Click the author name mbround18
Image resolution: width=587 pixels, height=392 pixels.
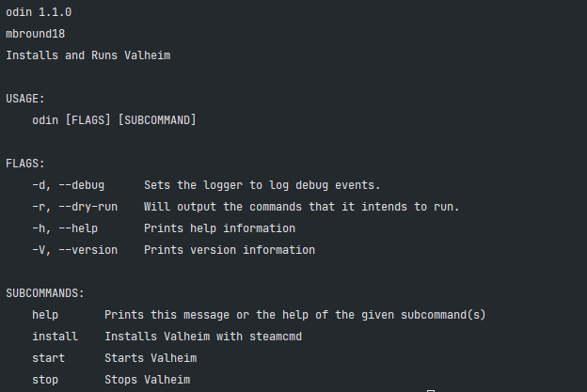[x=35, y=34]
